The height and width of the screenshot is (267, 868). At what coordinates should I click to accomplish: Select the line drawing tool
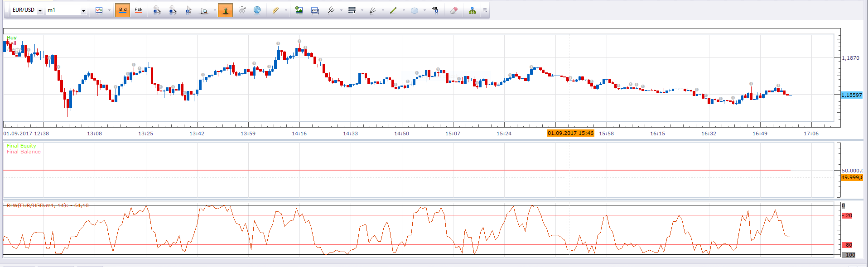pyautogui.click(x=393, y=10)
